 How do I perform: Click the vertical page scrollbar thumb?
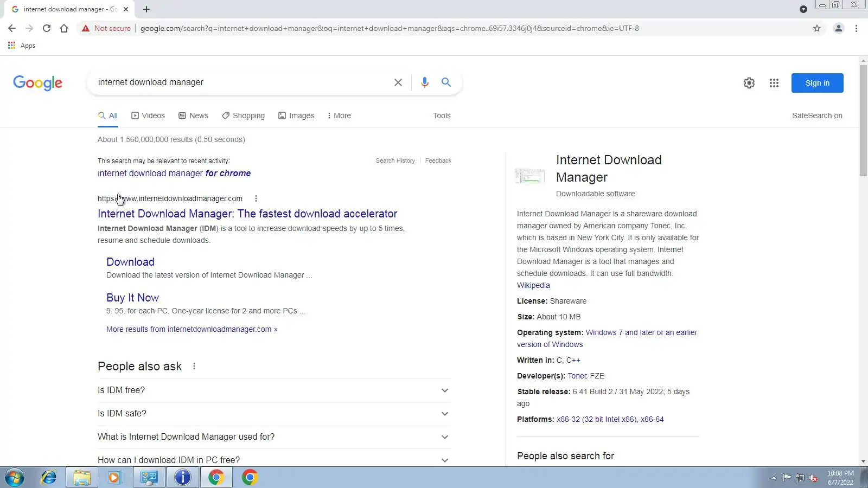tap(863, 120)
